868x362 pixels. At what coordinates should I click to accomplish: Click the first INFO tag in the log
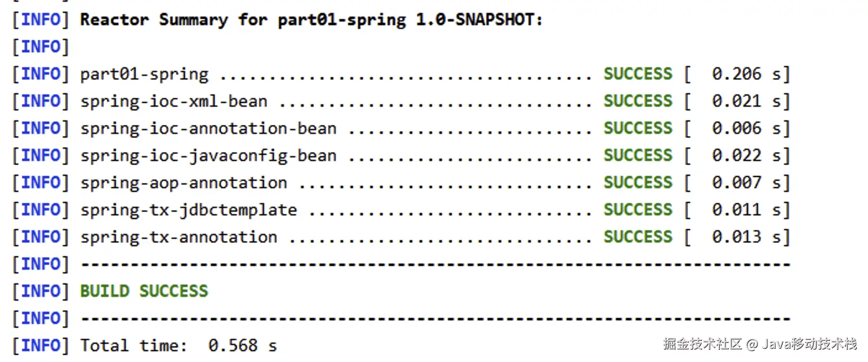41,20
